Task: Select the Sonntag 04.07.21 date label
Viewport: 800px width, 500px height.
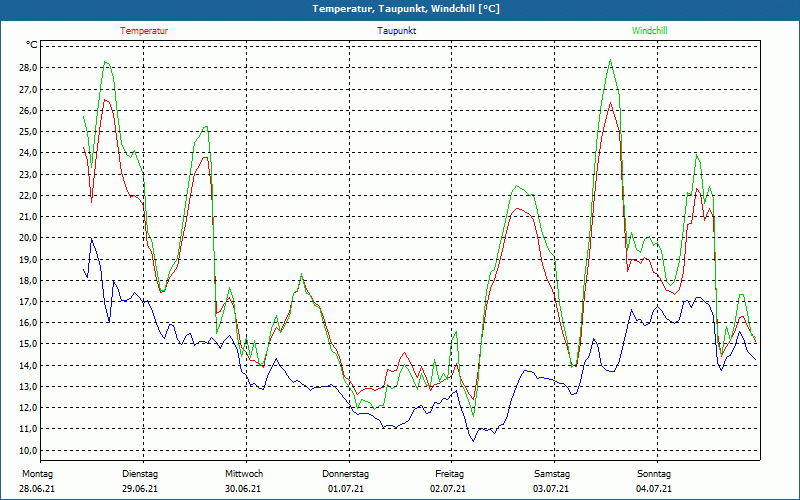Action: point(654,481)
